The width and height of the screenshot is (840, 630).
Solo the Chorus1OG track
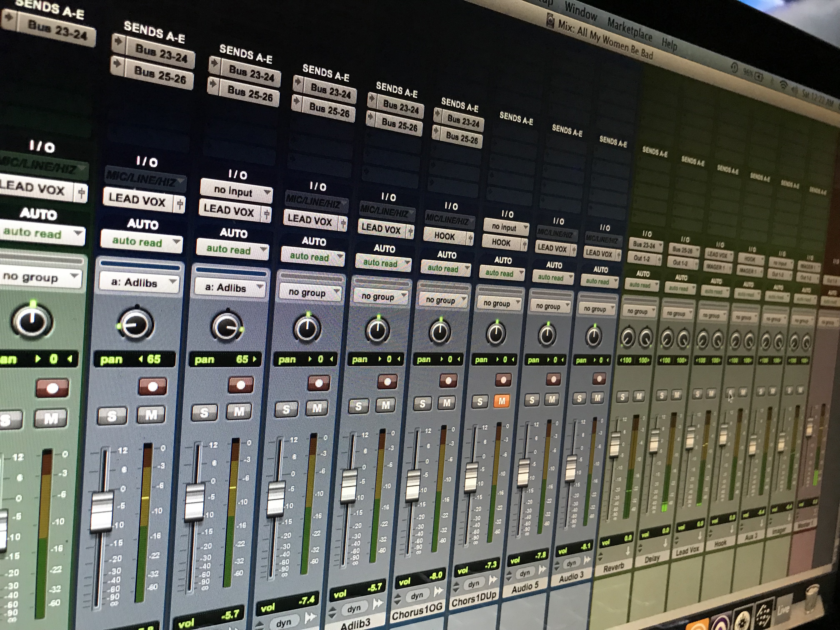(422, 404)
